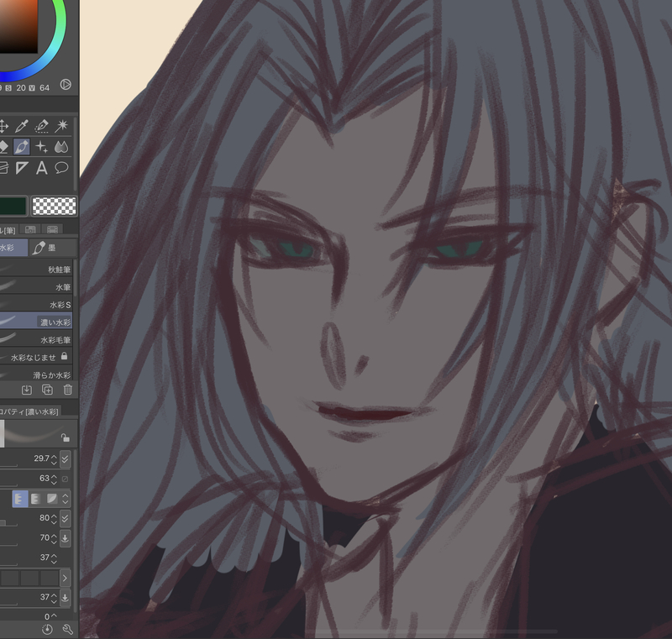Click the brush size value 29.7
Viewport: 672px width, 639px height.
[x=41, y=458]
